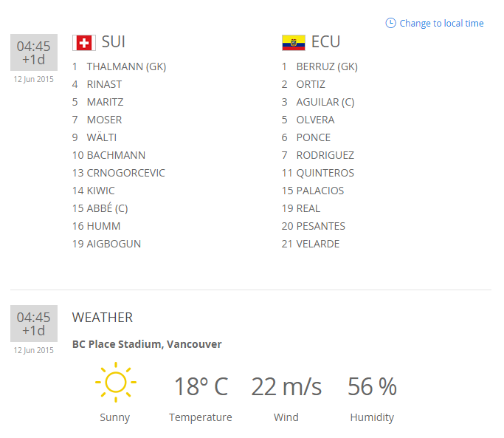
Task: Click player AGUILAR (C)
Action: pos(325,102)
